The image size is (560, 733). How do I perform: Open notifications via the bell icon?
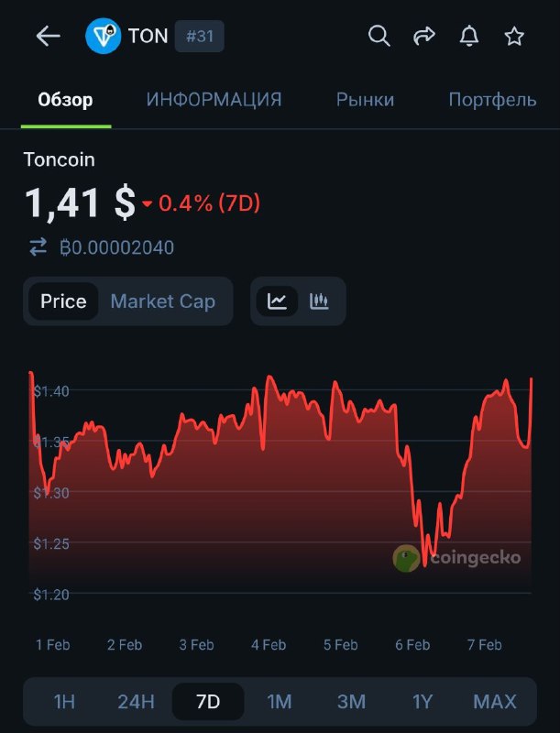(x=470, y=36)
